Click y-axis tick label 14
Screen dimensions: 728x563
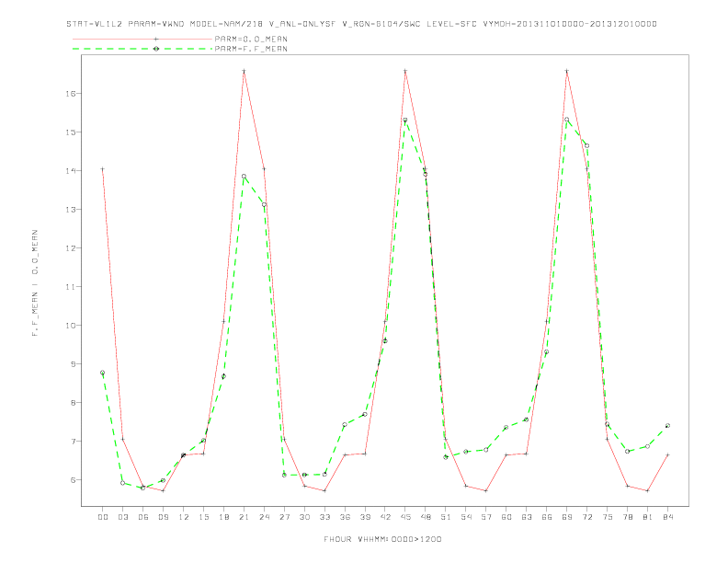point(70,170)
